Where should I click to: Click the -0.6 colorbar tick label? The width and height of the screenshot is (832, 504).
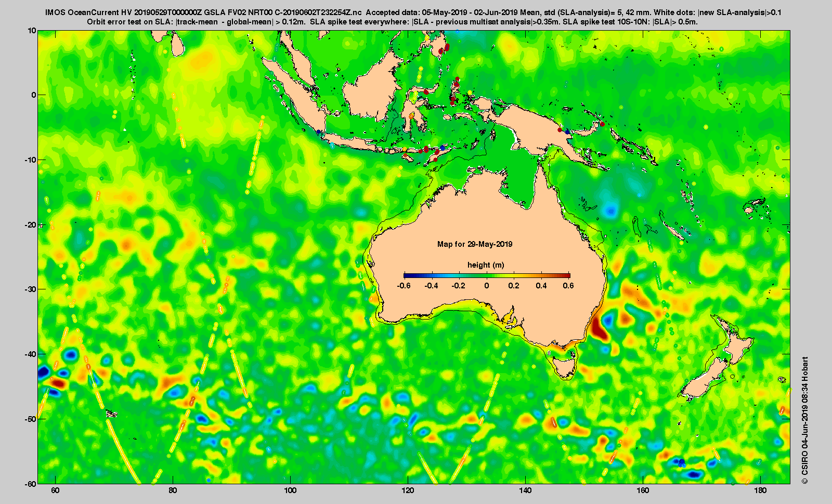[404, 286]
